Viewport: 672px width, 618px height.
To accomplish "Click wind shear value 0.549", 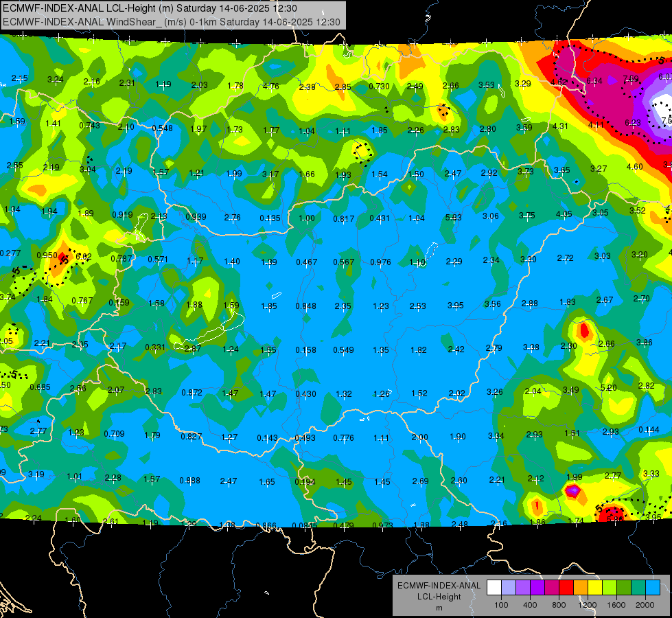I will 344,350.
